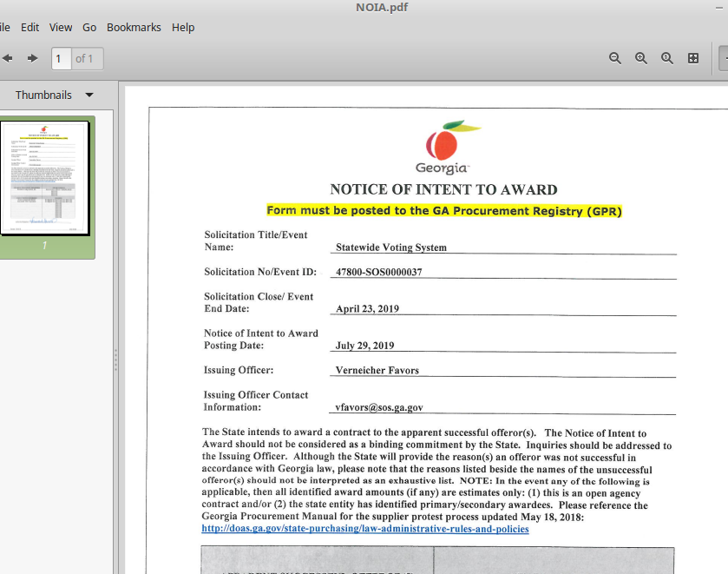The height and width of the screenshot is (574, 728).
Task: Open the Thumbnails sidebar dropdown
Action: tap(55, 95)
